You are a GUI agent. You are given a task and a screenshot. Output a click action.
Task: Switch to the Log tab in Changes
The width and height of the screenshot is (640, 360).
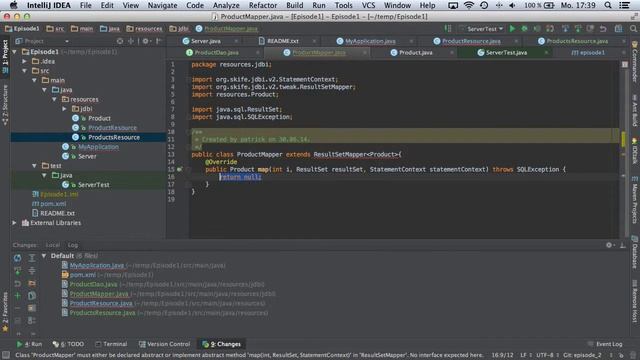[73, 245]
